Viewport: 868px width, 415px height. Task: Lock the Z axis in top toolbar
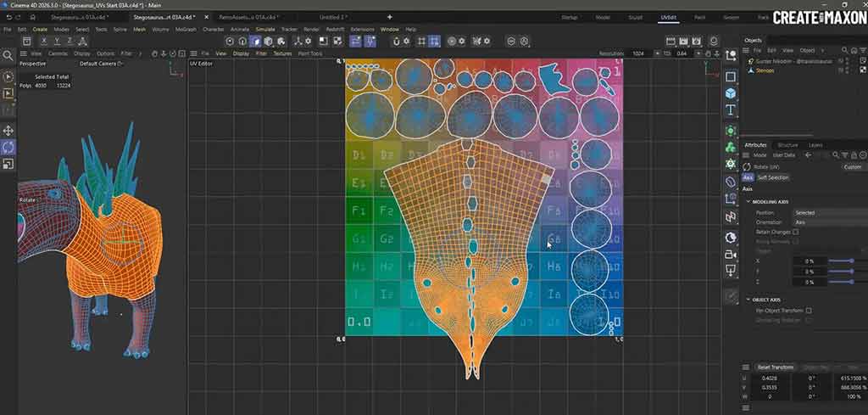70,41
